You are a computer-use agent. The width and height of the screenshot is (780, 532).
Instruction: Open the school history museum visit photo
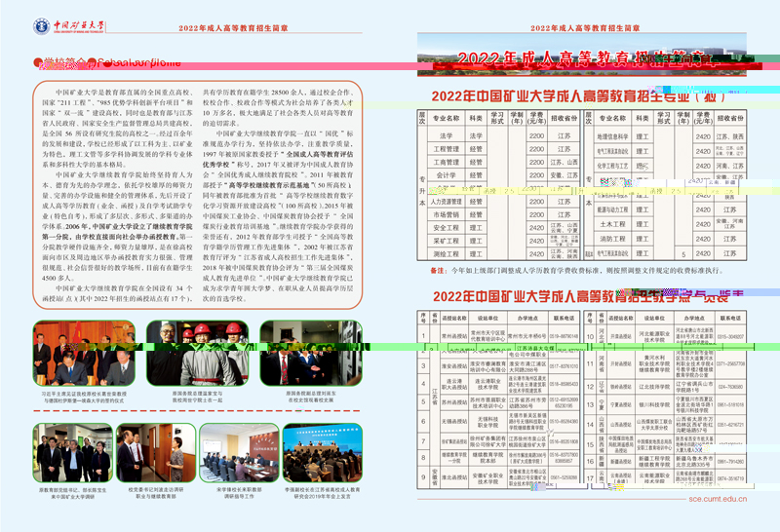pyautogui.click(x=311, y=354)
